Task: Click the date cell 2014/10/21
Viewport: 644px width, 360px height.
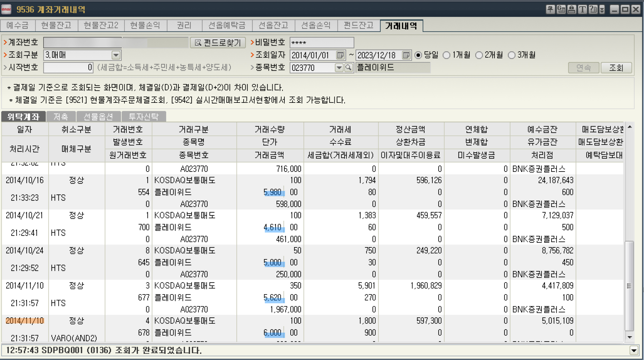Action: tap(25, 215)
